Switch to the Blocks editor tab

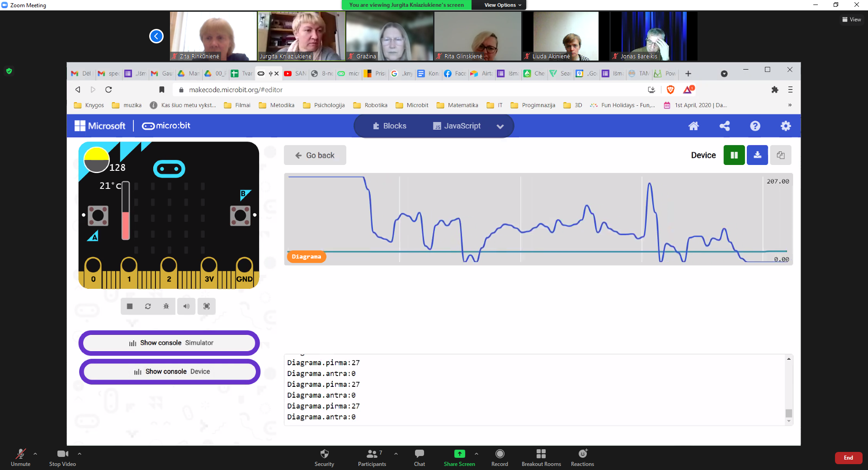click(390, 126)
